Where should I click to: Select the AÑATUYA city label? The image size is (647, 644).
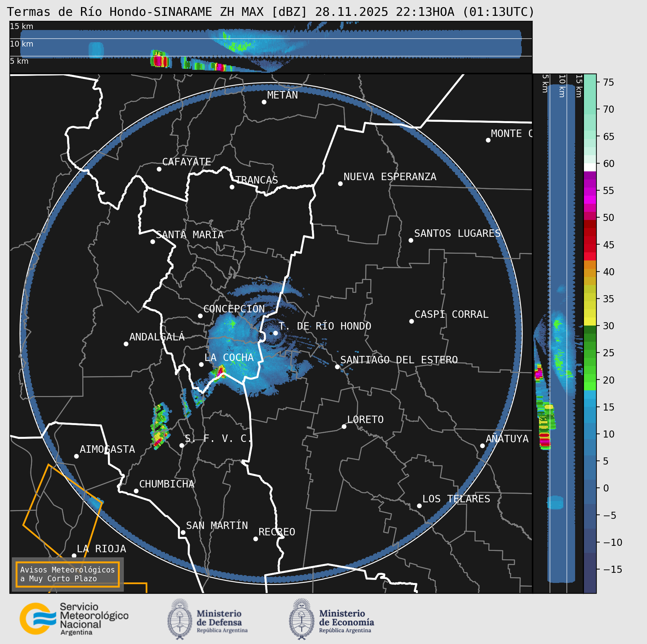tap(507, 439)
